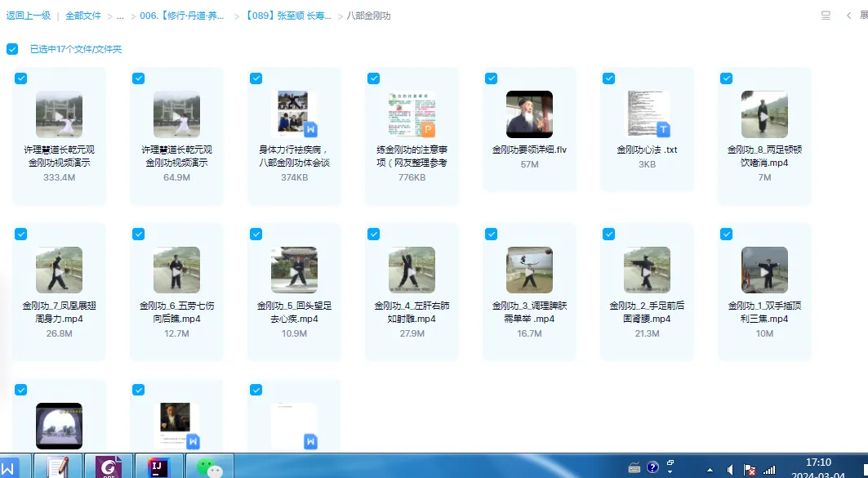
Task: Uncheck the bottom-row blank Word document checkbox
Action: click(x=256, y=390)
